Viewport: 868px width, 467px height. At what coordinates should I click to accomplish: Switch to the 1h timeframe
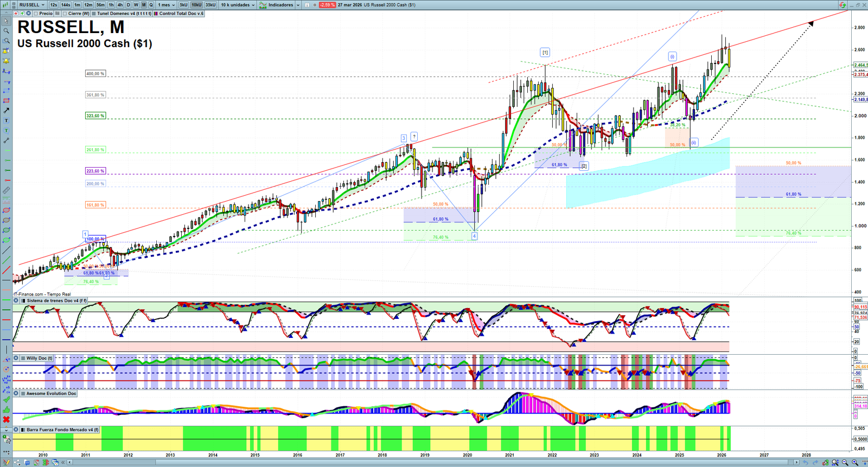(x=111, y=5)
